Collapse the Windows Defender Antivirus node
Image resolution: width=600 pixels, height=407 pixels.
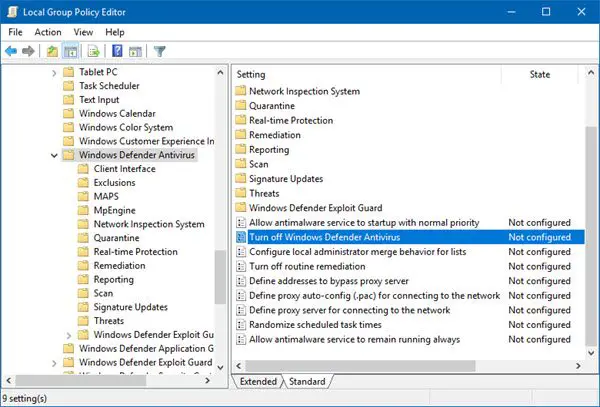[x=54, y=155]
